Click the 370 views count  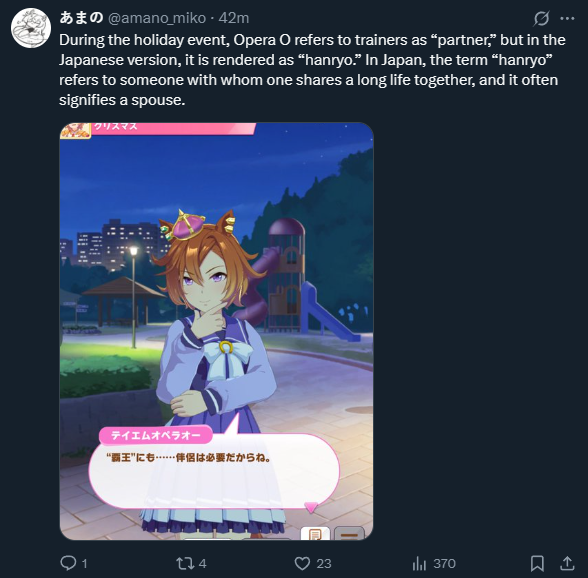[444, 563]
